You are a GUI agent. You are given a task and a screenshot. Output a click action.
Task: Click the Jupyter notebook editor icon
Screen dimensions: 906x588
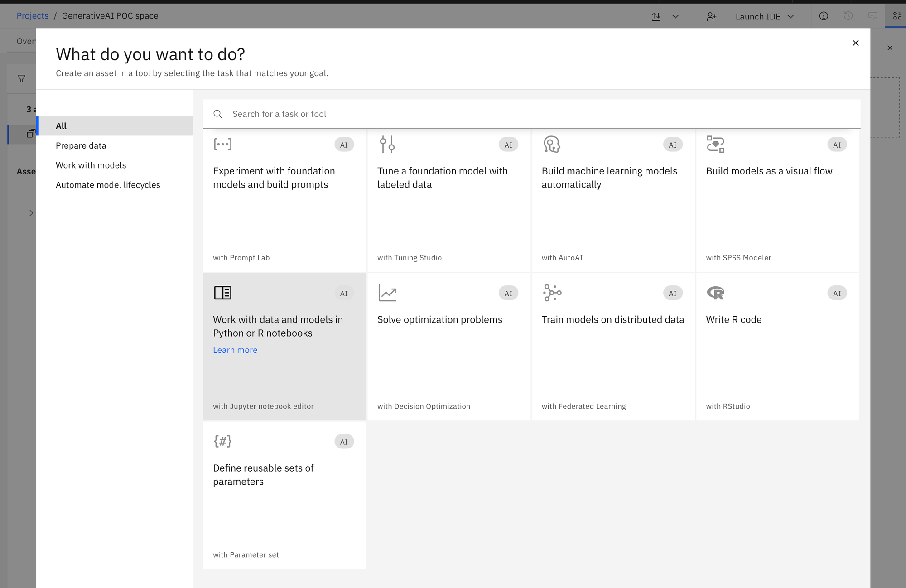pos(222,293)
